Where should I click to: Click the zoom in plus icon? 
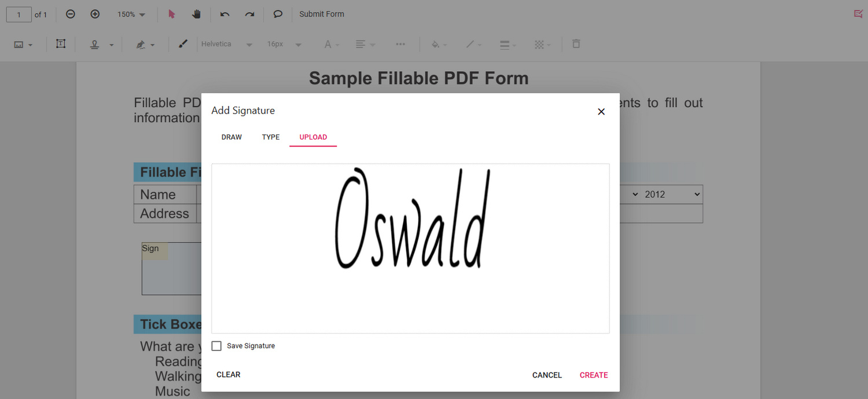[x=95, y=14]
